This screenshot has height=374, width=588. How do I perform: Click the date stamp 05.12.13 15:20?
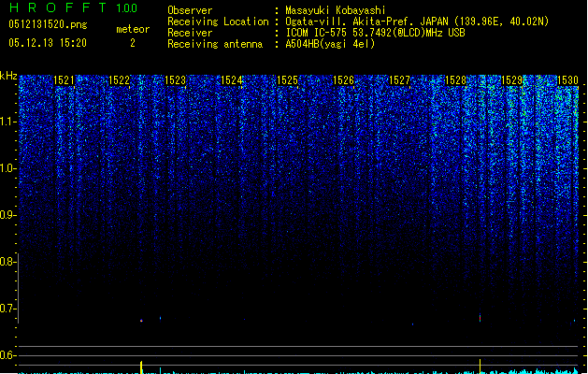(48, 43)
